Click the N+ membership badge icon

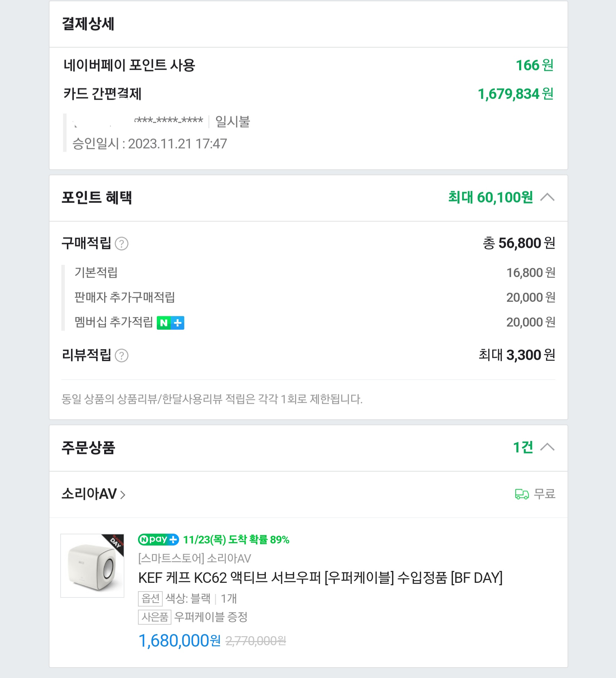pos(170,323)
